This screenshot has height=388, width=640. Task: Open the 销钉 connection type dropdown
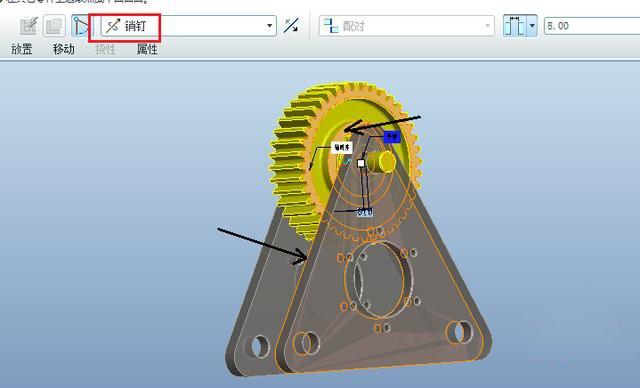coord(189,26)
